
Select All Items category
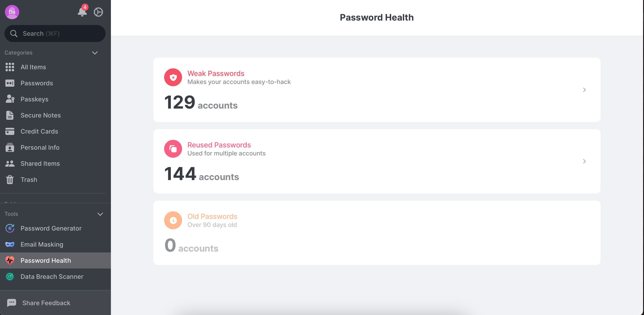coord(33,67)
